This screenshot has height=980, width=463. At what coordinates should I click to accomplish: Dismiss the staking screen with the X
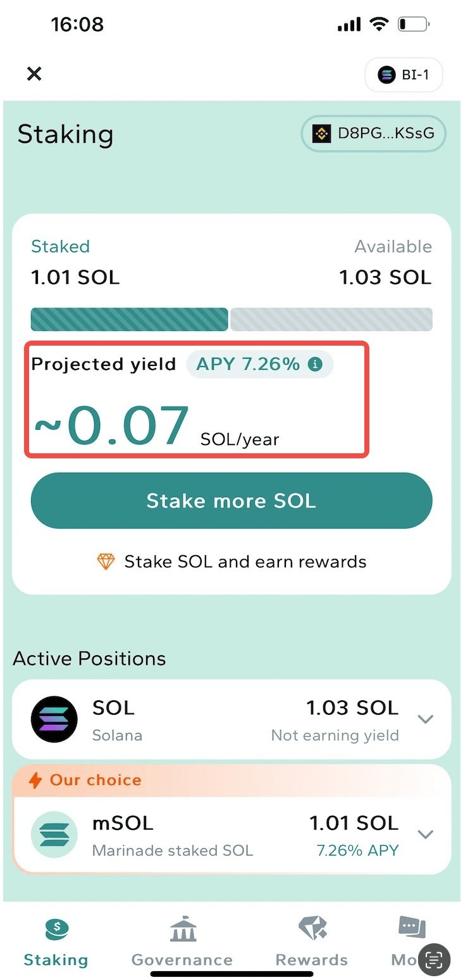tap(34, 74)
